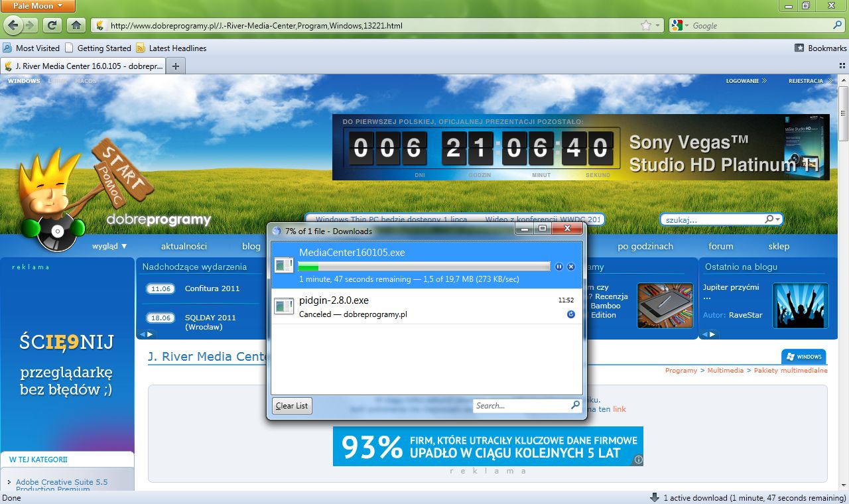The width and height of the screenshot is (849, 504).
Task: Open the Programy breadcrumb link
Action: click(x=681, y=371)
